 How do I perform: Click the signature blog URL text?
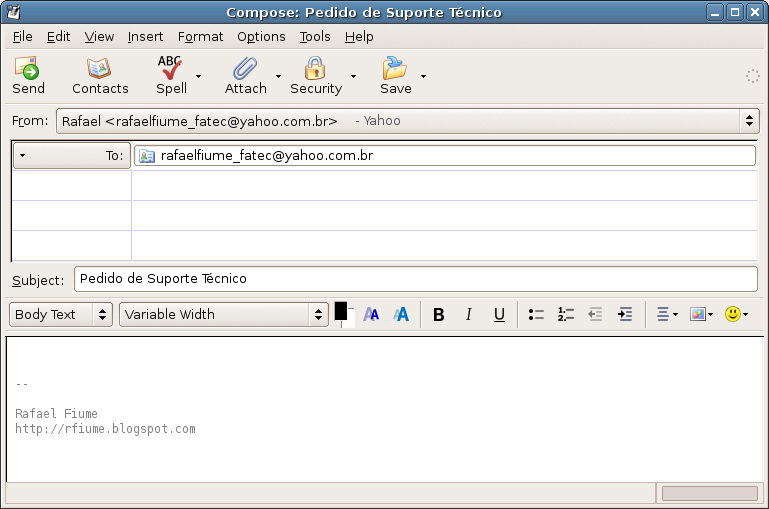coord(105,429)
